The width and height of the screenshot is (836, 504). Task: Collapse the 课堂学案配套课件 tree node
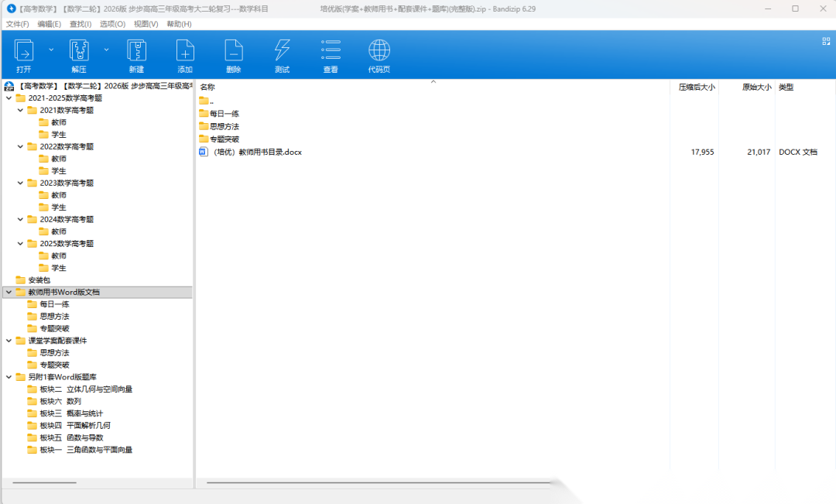pos(9,341)
